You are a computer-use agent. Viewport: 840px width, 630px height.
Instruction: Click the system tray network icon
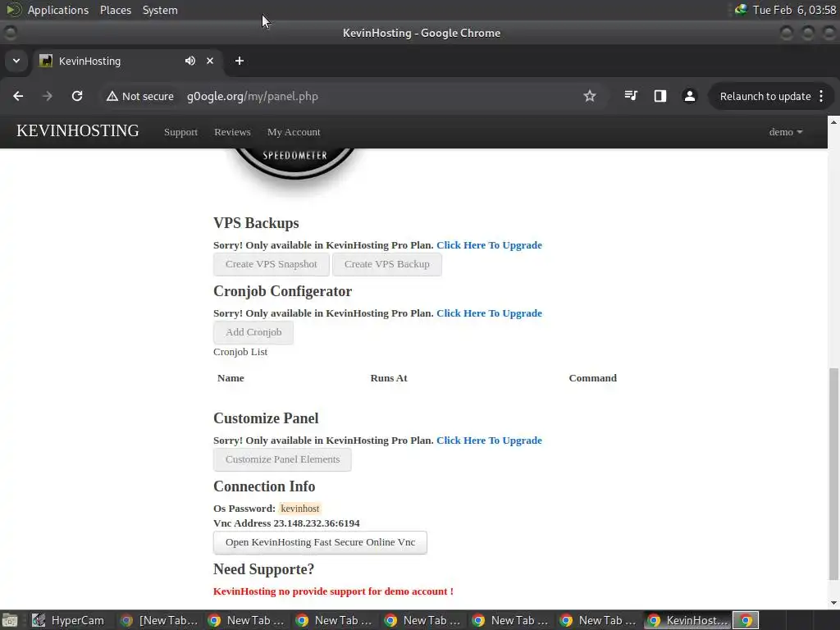(741, 9)
